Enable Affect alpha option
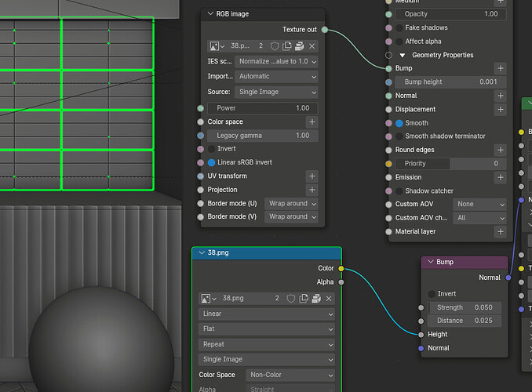The width and height of the screenshot is (532, 392). coord(399,42)
